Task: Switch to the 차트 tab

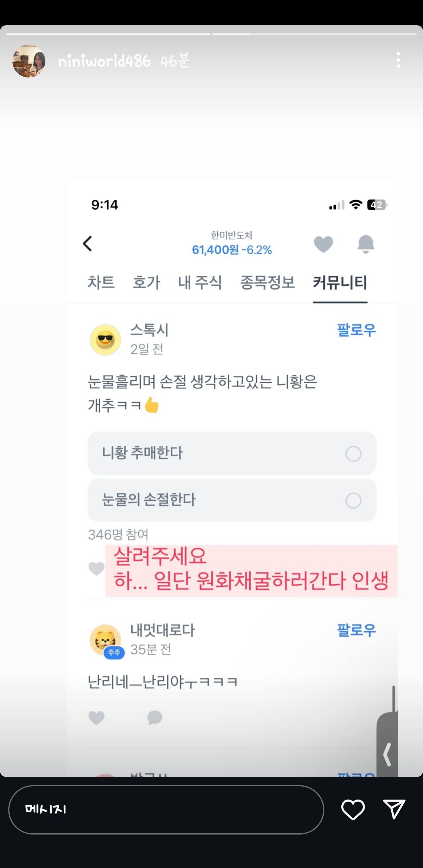Action: [101, 282]
